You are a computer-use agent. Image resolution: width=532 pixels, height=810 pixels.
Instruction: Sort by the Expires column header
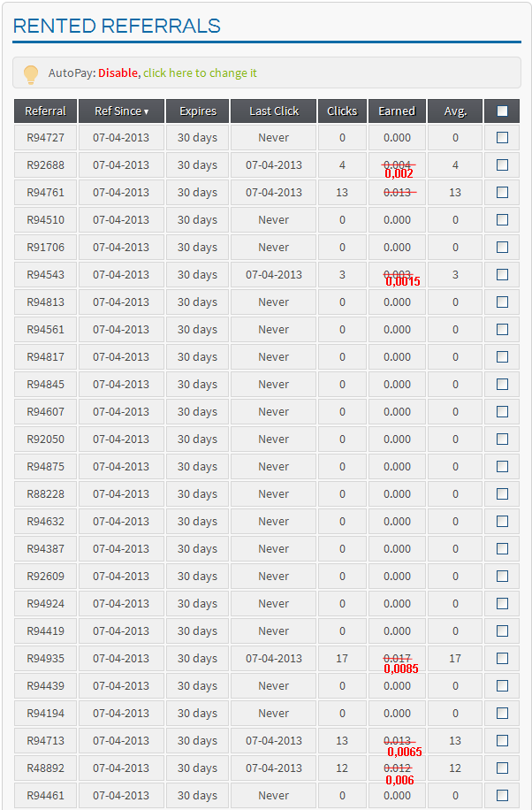pyautogui.click(x=198, y=111)
